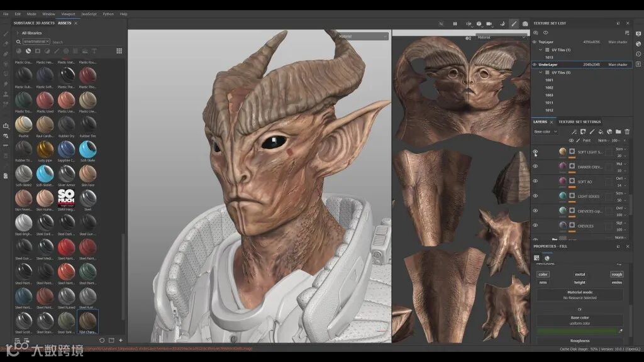Select UV tile 1003 in the list
Screen dimensions: 644x362
click(548, 95)
